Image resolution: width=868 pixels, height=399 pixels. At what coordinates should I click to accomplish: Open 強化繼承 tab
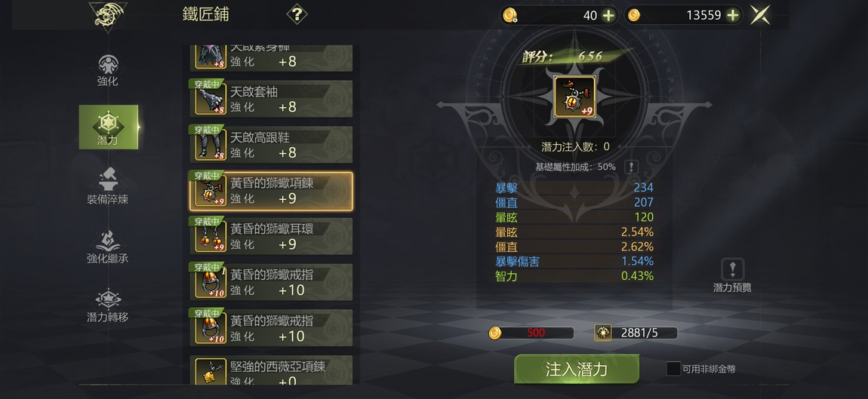click(x=108, y=247)
